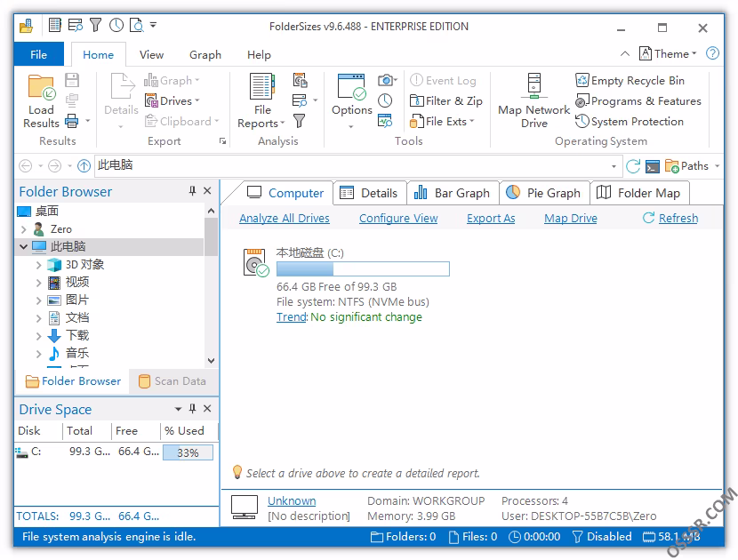Switch to the Graph ribbon tab
This screenshot has height=560, width=738.
[205, 54]
